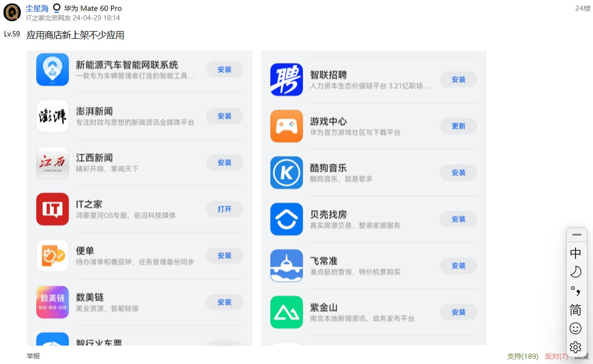Click the 江西新闻 app title

(x=94, y=158)
